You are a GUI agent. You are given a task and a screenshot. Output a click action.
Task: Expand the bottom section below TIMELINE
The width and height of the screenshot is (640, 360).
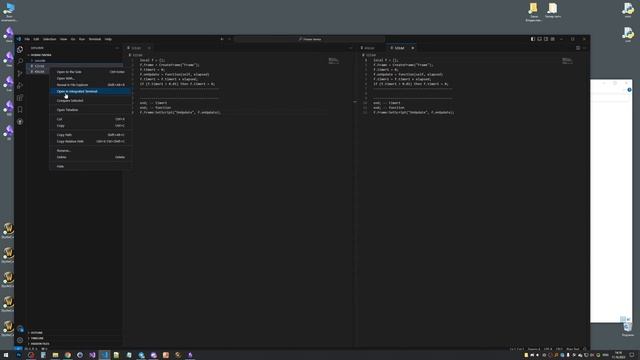[74, 344]
